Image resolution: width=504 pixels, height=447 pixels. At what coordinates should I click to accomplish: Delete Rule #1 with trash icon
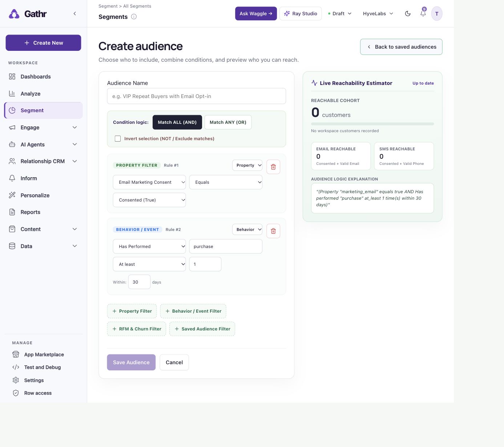click(x=273, y=167)
